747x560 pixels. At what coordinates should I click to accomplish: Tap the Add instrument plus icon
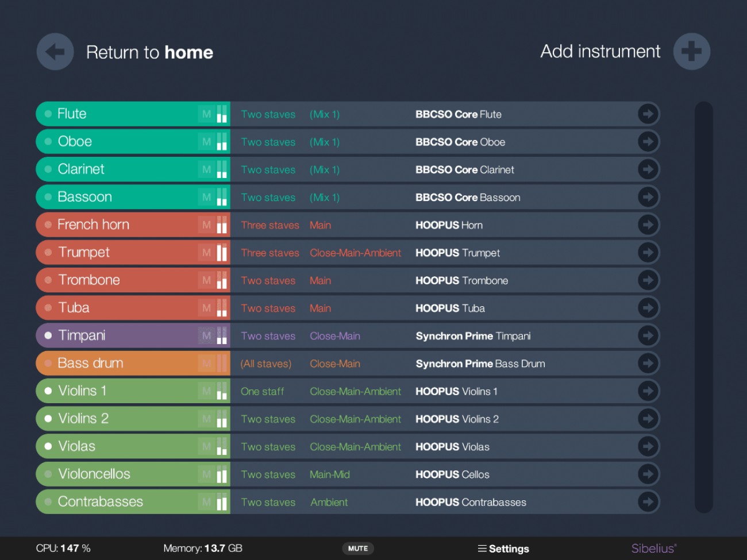click(x=692, y=51)
